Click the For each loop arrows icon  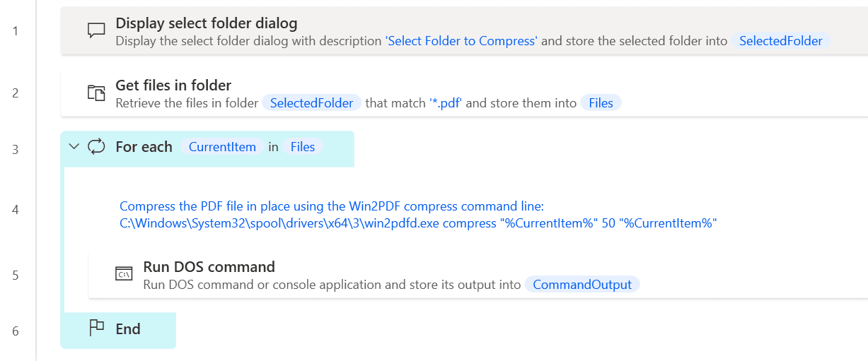pyautogui.click(x=96, y=147)
